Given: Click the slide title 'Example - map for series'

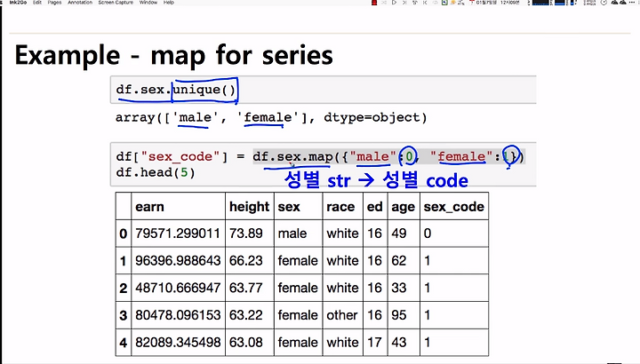Looking at the screenshot, I should (174, 55).
